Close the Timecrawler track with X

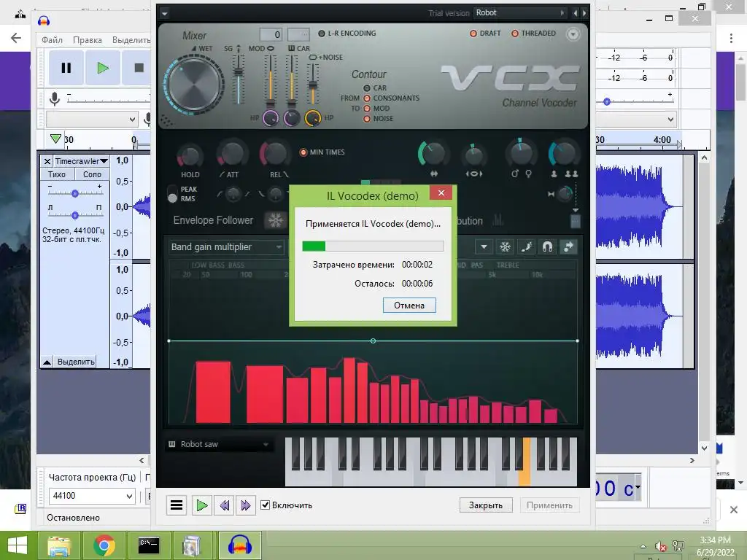tap(47, 161)
